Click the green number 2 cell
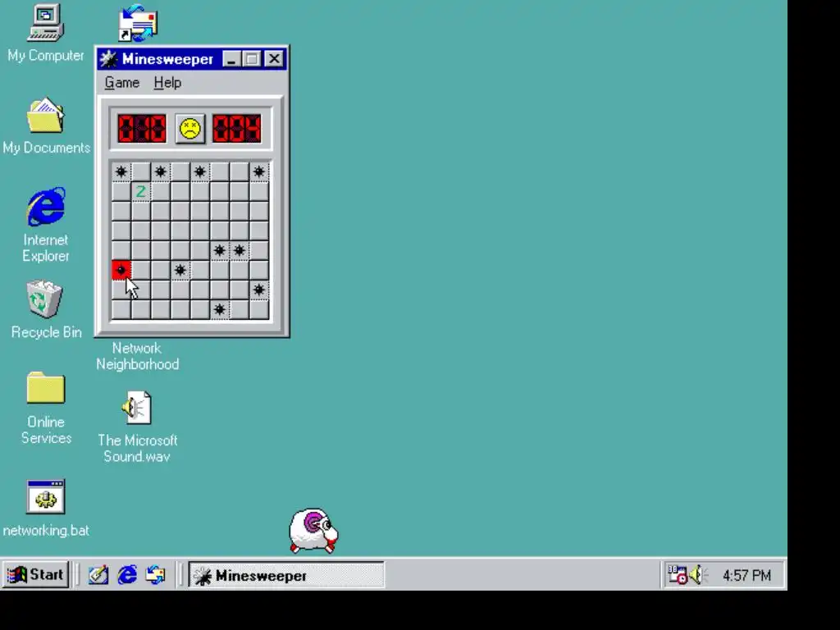 coord(141,191)
